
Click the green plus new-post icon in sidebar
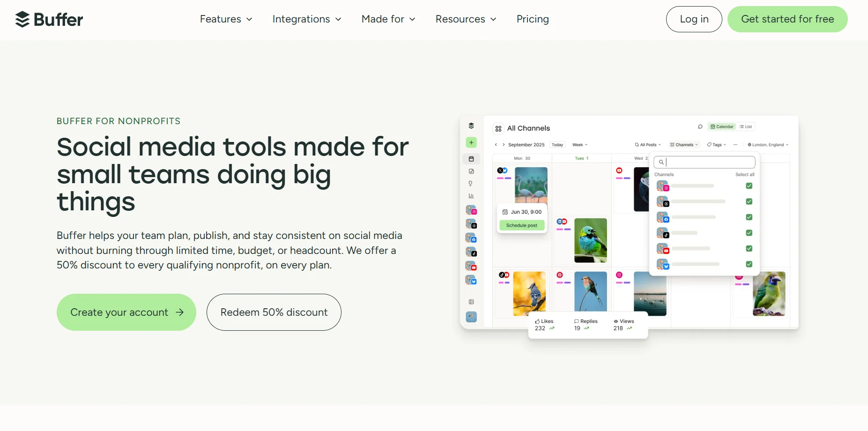[x=471, y=142]
